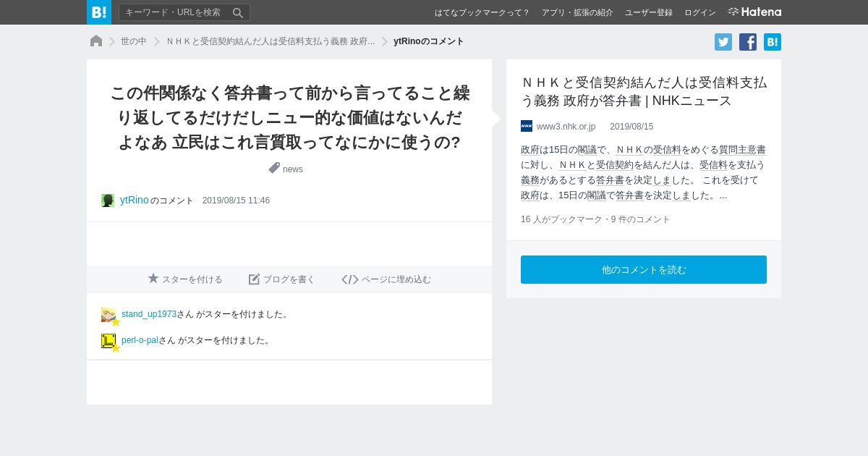Screen dimensions: 868x456
Task: Share on Facebook icon
Action: pos(748,42)
